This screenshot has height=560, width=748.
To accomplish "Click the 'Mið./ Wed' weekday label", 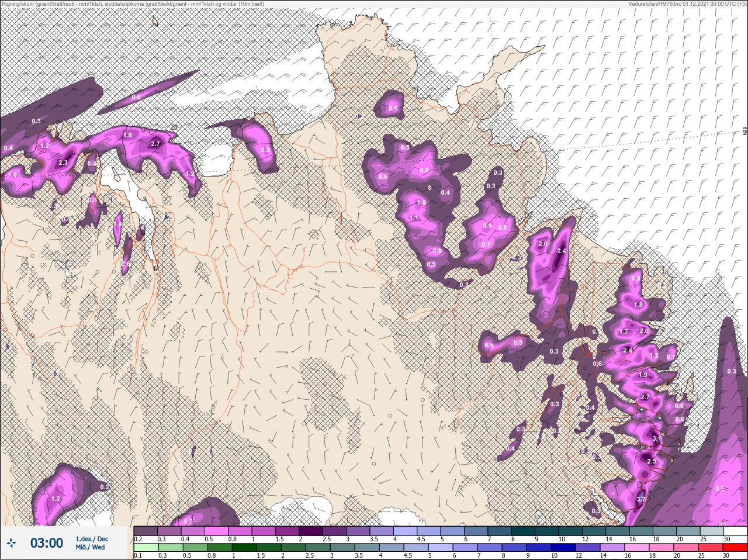I will (x=91, y=548).
